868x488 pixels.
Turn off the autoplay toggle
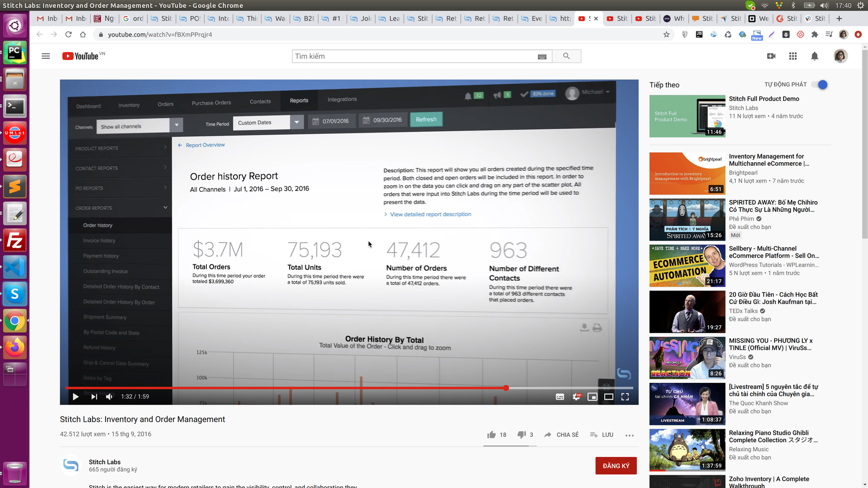820,85
